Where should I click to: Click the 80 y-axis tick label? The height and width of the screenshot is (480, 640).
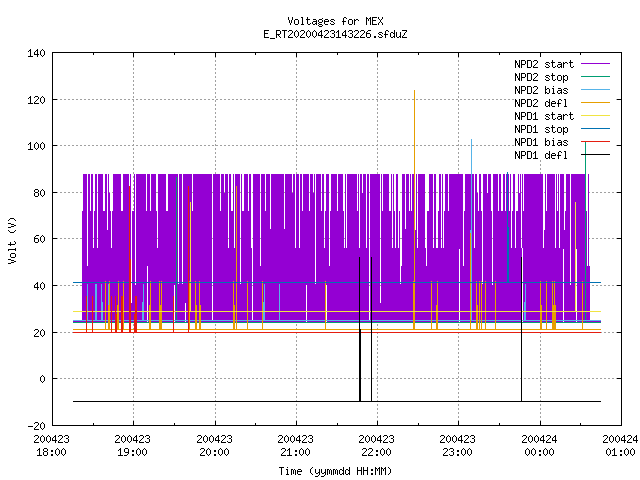click(x=40, y=193)
